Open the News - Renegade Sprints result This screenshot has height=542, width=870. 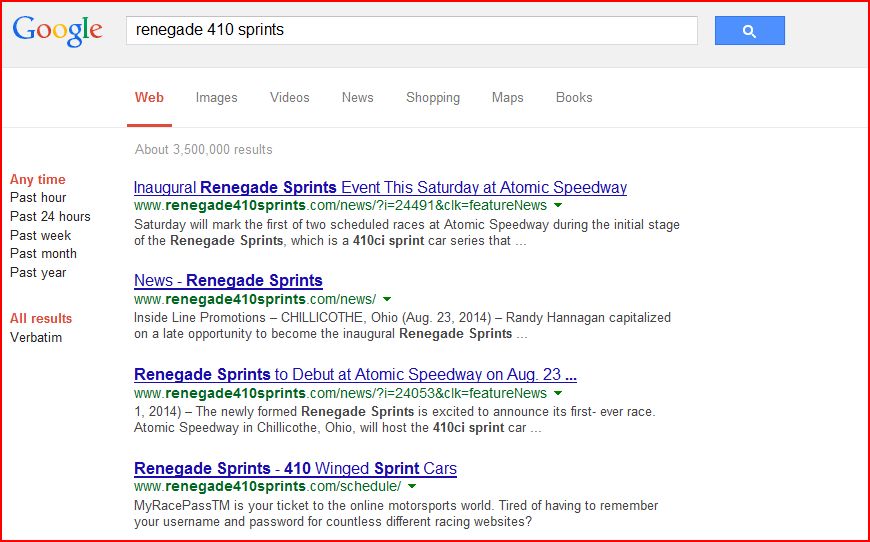tap(228, 281)
